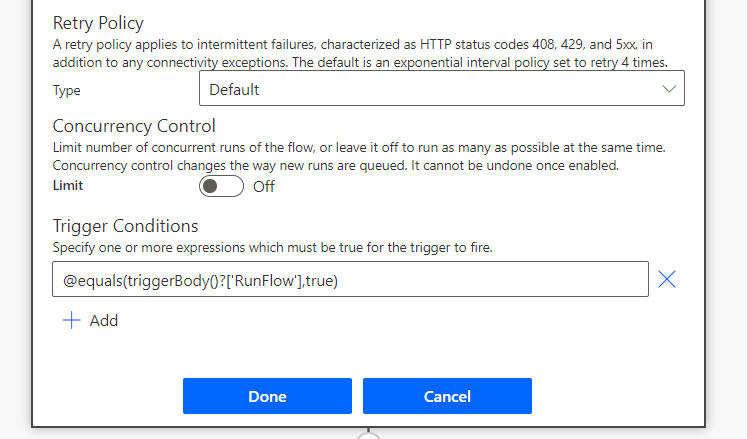This screenshot has height=439, width=747.
Task: Delete the RunFlow trigger condition
Action: [667, 280]
